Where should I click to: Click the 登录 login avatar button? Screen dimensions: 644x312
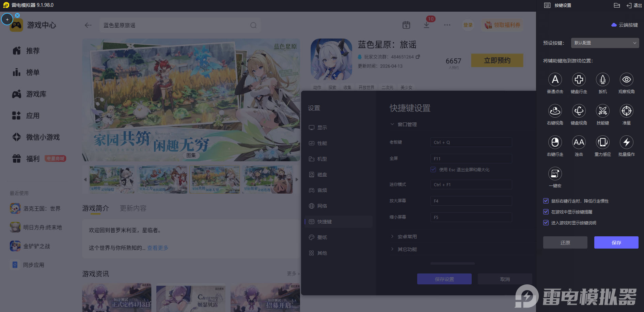pyautogui.click(x=468, y=25)
